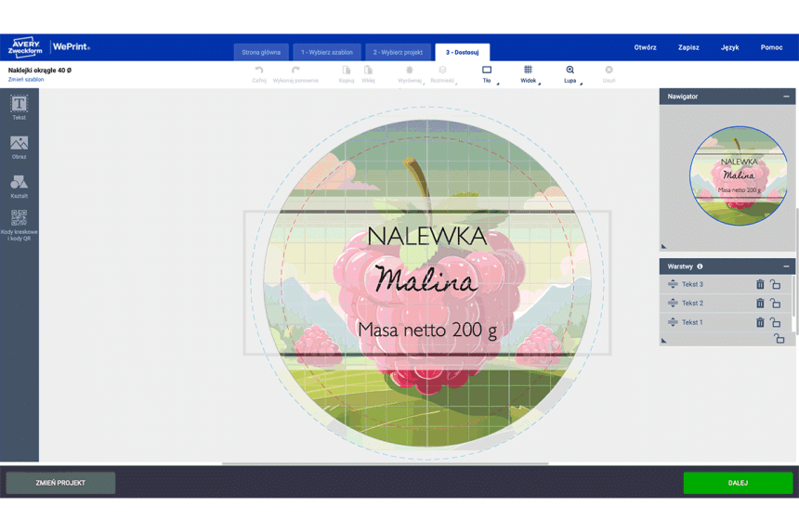Click the green DALEJ button
Screen dimensions: 799x532
click(738, 483)
